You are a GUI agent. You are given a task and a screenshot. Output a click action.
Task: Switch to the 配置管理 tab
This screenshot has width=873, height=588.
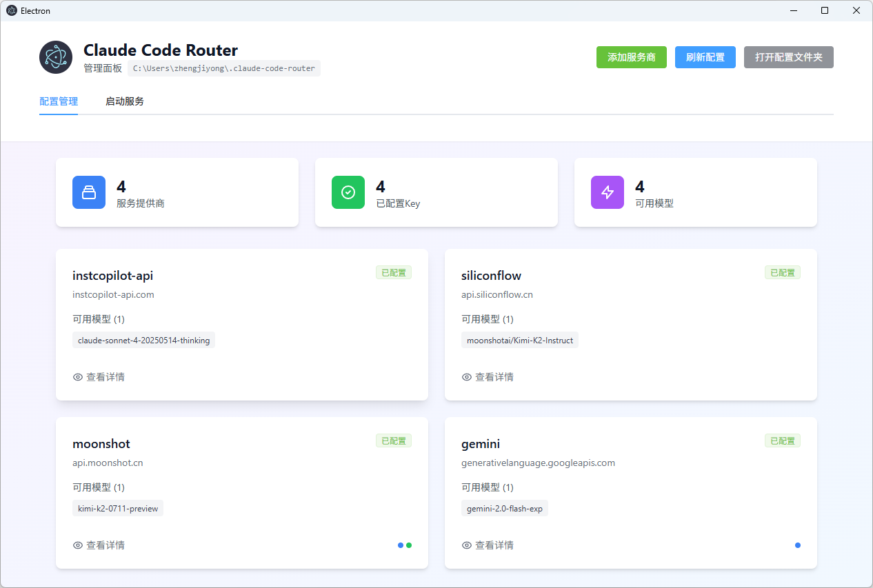59,101
